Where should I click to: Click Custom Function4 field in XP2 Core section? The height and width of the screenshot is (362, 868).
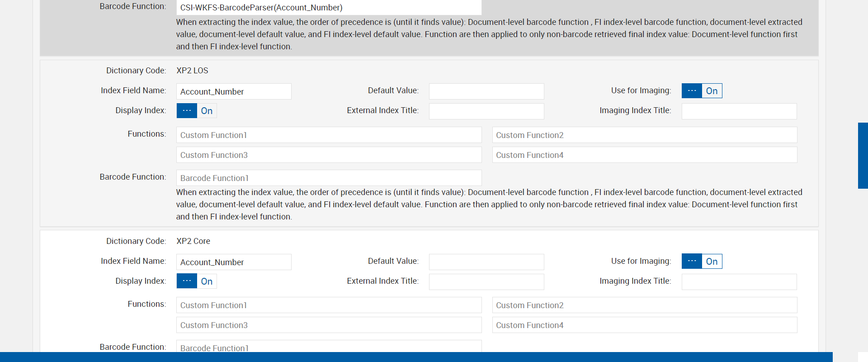click(x=645, y=325)
